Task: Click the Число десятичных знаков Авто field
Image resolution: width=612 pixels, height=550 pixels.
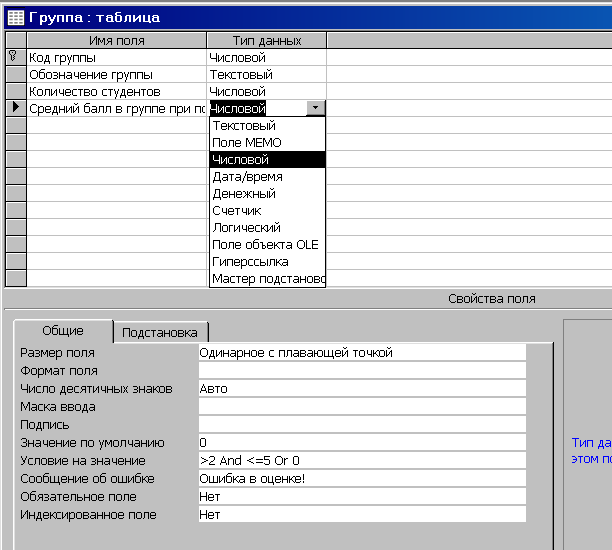Action: [x=362, y=389]
